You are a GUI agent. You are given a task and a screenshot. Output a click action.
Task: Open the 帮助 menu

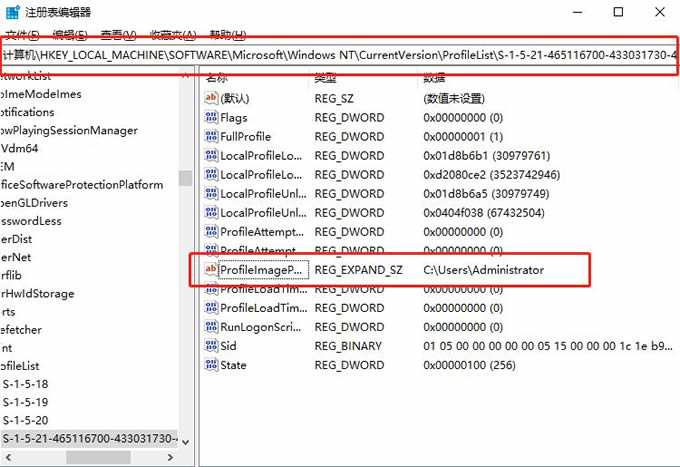pos(227,33)
